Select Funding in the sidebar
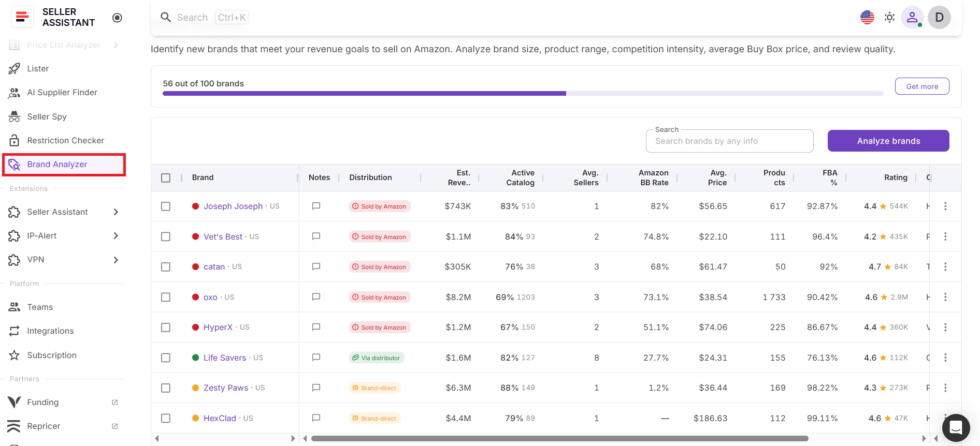The image size is (980, 446). pos(42,402)
